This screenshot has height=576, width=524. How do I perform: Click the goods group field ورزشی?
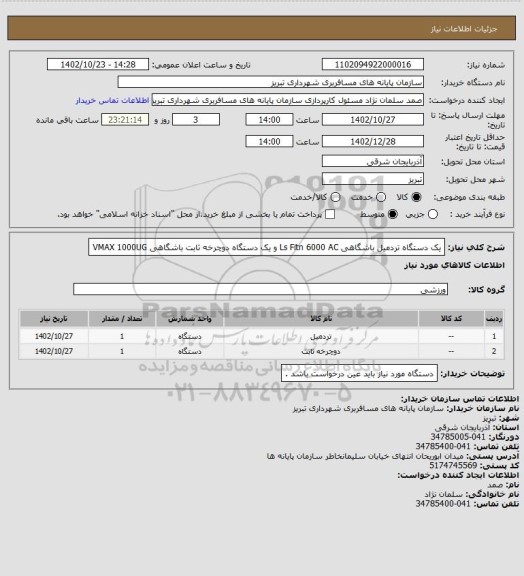(x=260, y=289)
